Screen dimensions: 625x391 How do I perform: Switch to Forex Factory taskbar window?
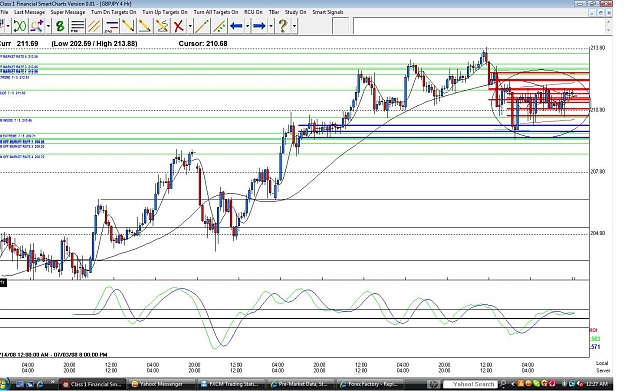coord(369,384)
